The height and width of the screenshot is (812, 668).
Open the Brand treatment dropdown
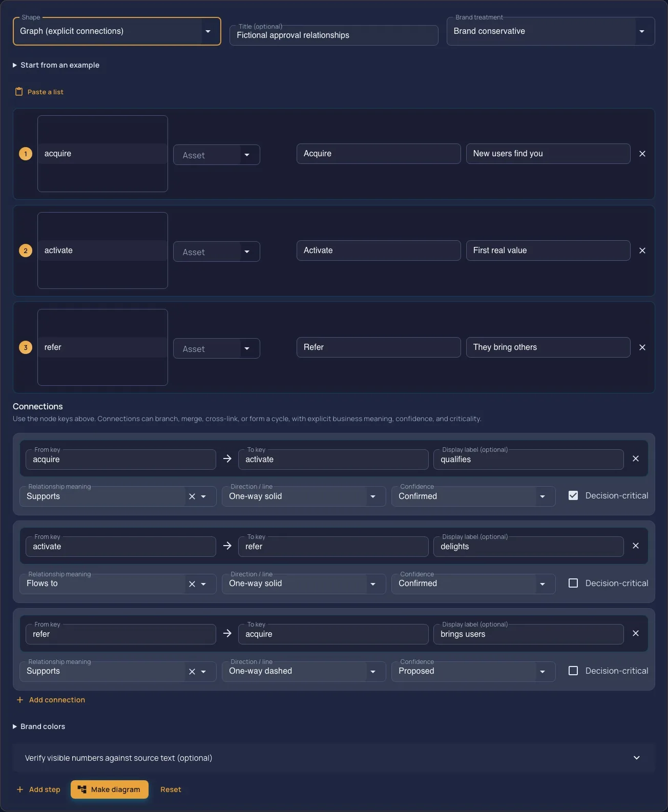point(551,31)
